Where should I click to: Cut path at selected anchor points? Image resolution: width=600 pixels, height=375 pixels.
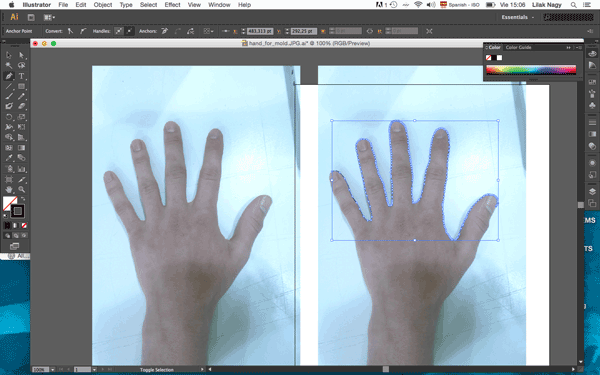point(190,31)
